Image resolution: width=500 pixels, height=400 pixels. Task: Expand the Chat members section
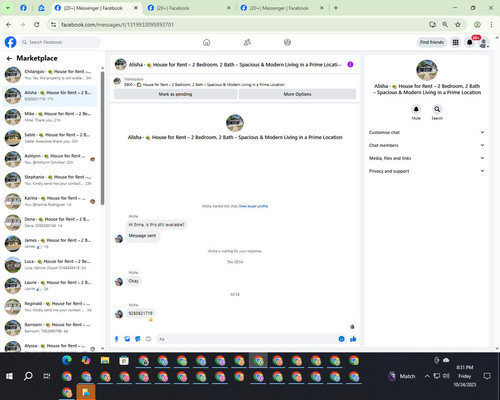coord(426,145)
